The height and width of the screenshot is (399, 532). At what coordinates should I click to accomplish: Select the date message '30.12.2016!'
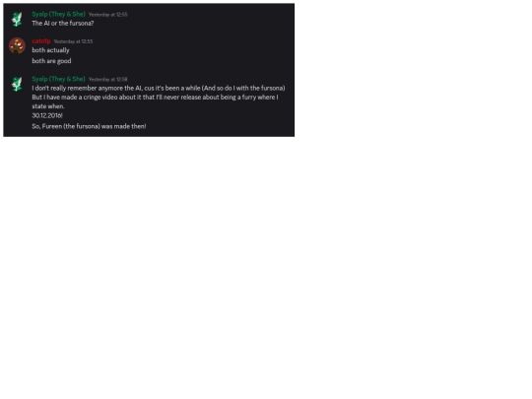[47, 115]
